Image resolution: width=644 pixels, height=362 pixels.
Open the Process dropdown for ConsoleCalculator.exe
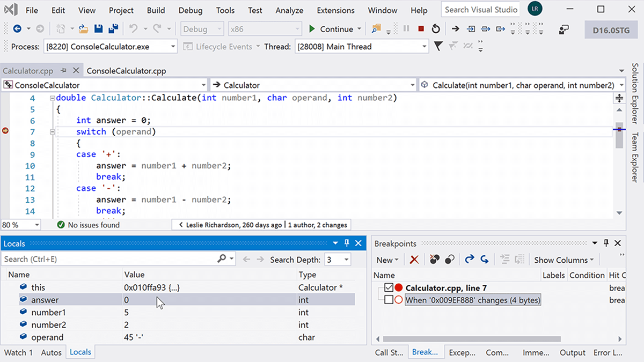tap(173, 47)
